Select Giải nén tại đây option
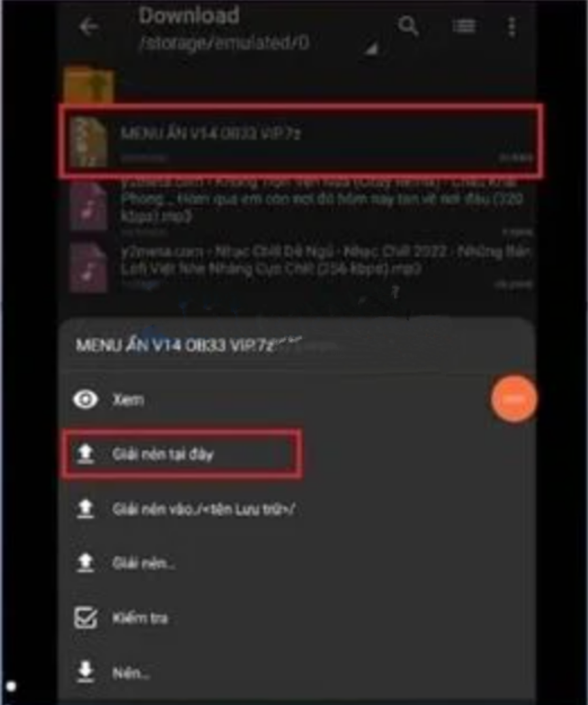The width and height of the screenshot is (588, 705). coord(182,454)
